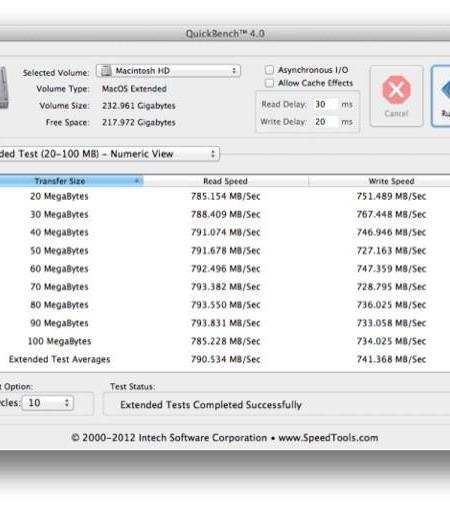The width and height of the screenshot is (450, 508).
Task: Click the drive icon next to Selected Volume
Action: point(3,88)
